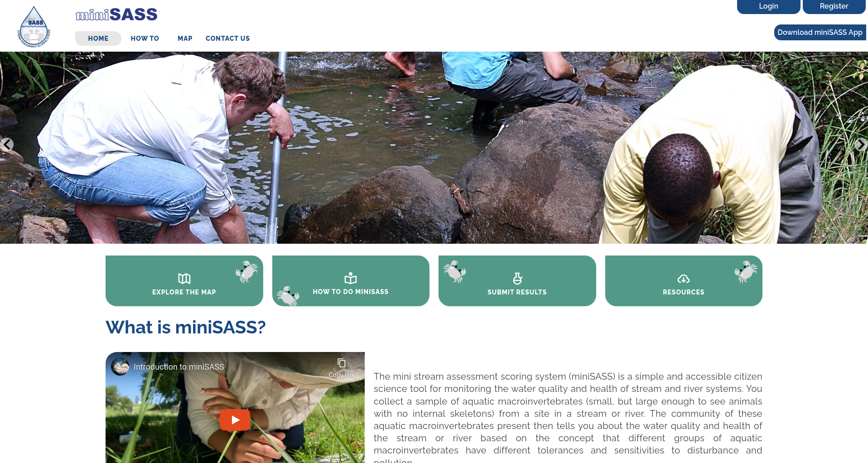Click the crab icon on the Explore the Map card
Screen dimensions: 868x463
tap(246, 271)
